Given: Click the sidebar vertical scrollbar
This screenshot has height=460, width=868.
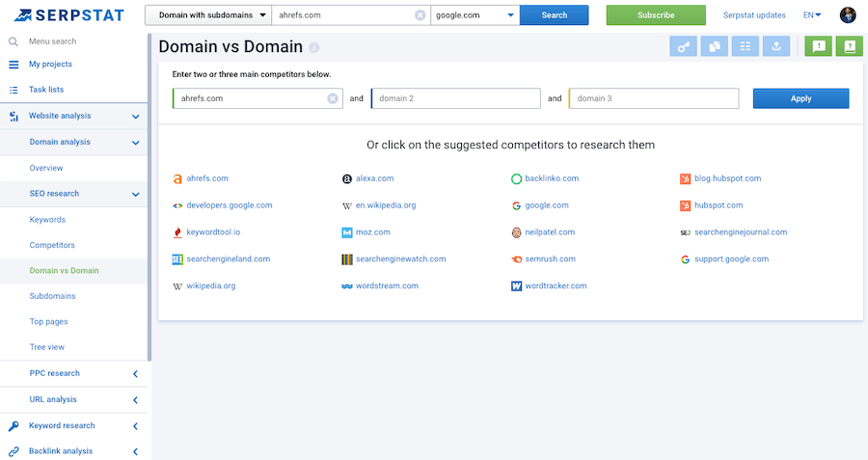Looking at the screenshot, I should coord(149,197).
